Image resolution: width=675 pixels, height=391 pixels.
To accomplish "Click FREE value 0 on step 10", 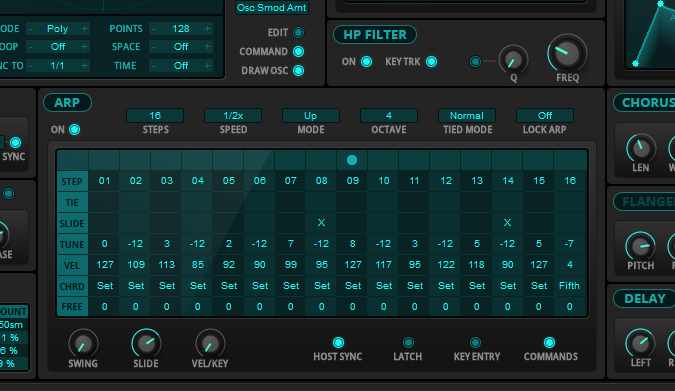I will pos(384,307).
